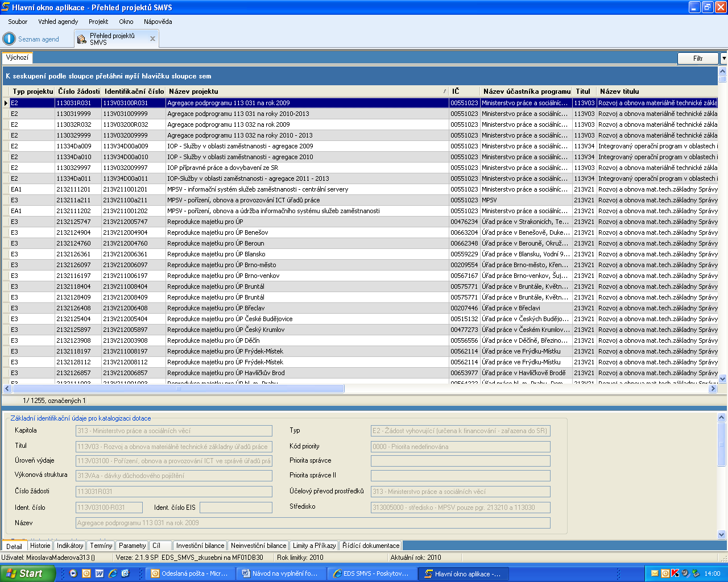Click the Filtr button
728x582 pixels.
tap(698, 59)
